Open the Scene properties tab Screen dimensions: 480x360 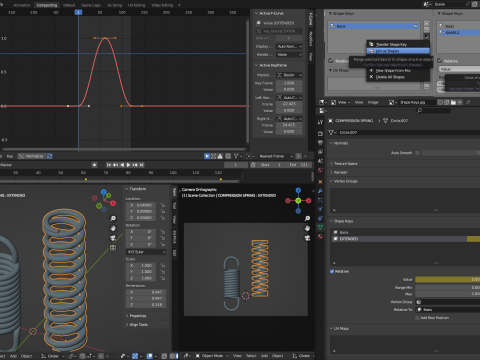click(320, 161)
